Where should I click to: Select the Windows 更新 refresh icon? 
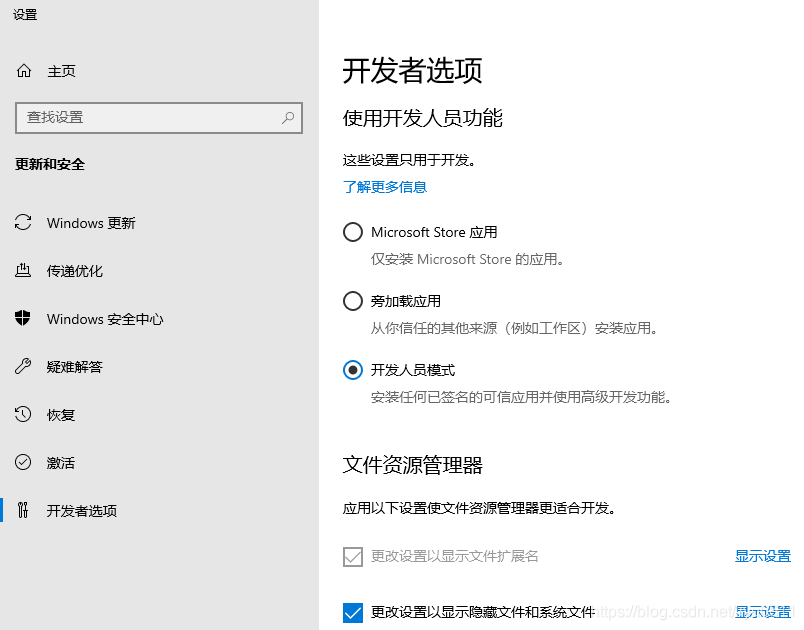[x=22, y=223]
